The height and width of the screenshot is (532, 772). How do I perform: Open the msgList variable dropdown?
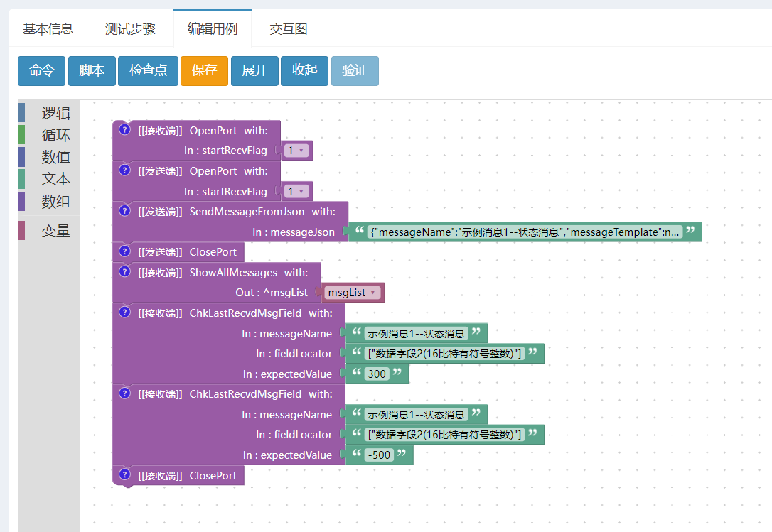tap(353, 293)
